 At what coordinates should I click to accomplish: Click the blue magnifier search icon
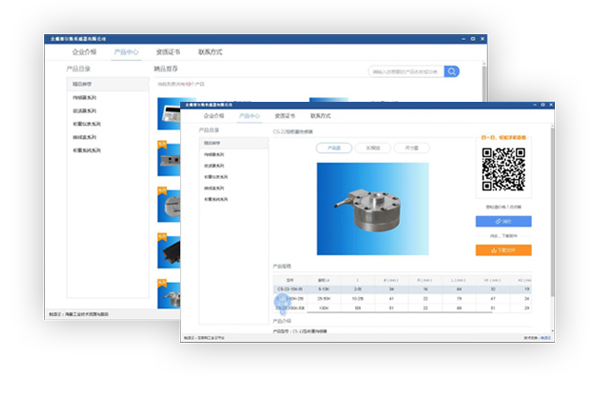(452, 71)
